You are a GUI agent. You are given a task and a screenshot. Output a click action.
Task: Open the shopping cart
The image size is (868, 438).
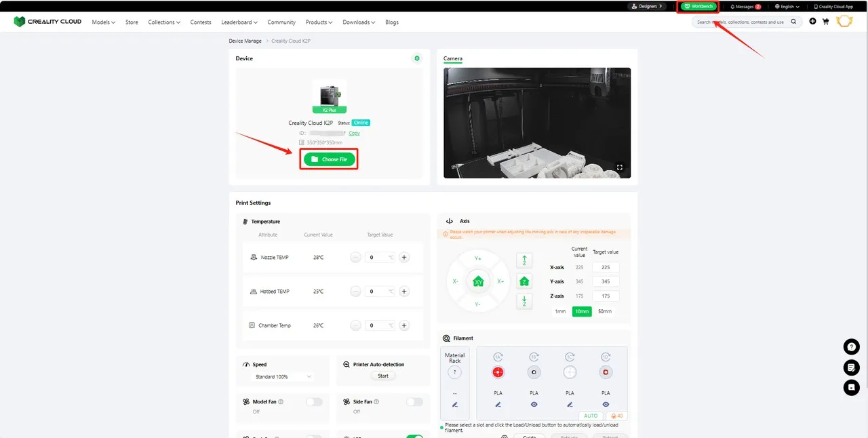pos(825,22)
